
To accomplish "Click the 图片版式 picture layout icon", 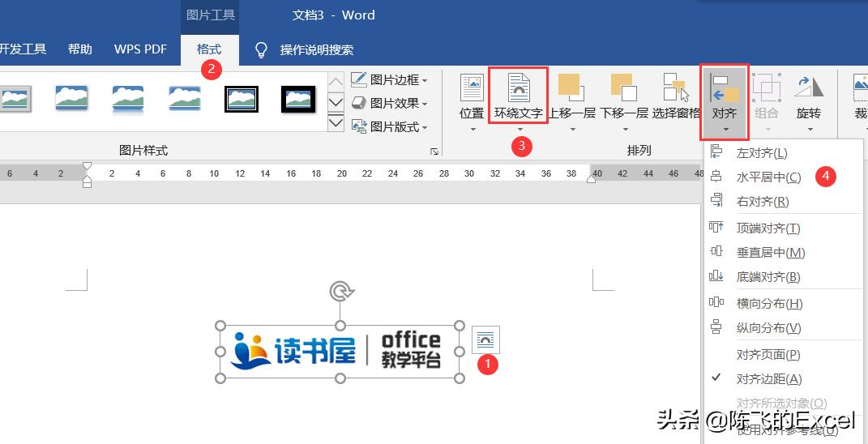I will click(359, 126).
